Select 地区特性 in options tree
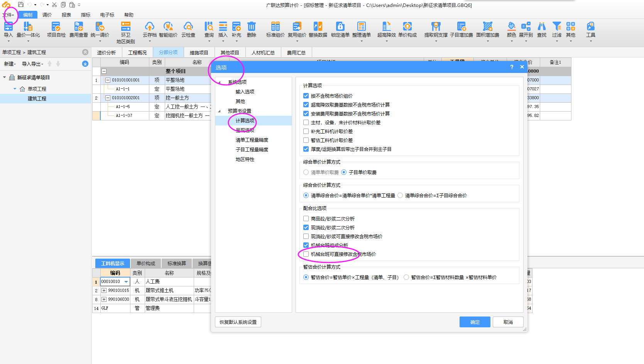This screenshot has width=644, height=364. tap(245, 159)
